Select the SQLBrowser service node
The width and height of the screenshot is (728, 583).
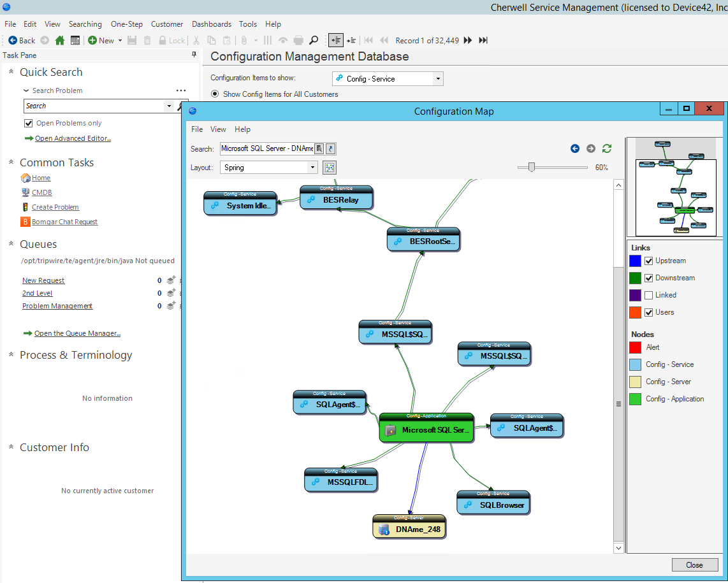pyautogui.click(x=493, y=503)
